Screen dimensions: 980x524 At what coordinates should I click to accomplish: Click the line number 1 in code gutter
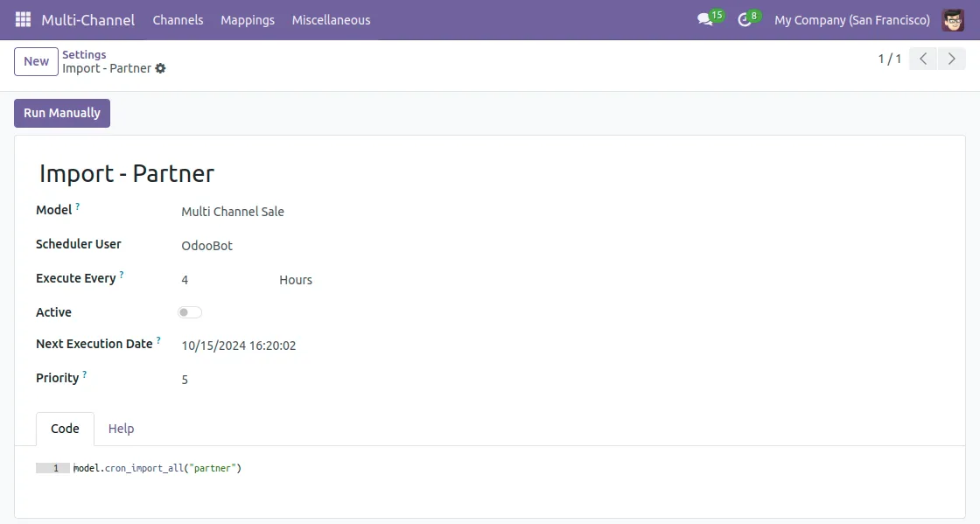point(56,468)
